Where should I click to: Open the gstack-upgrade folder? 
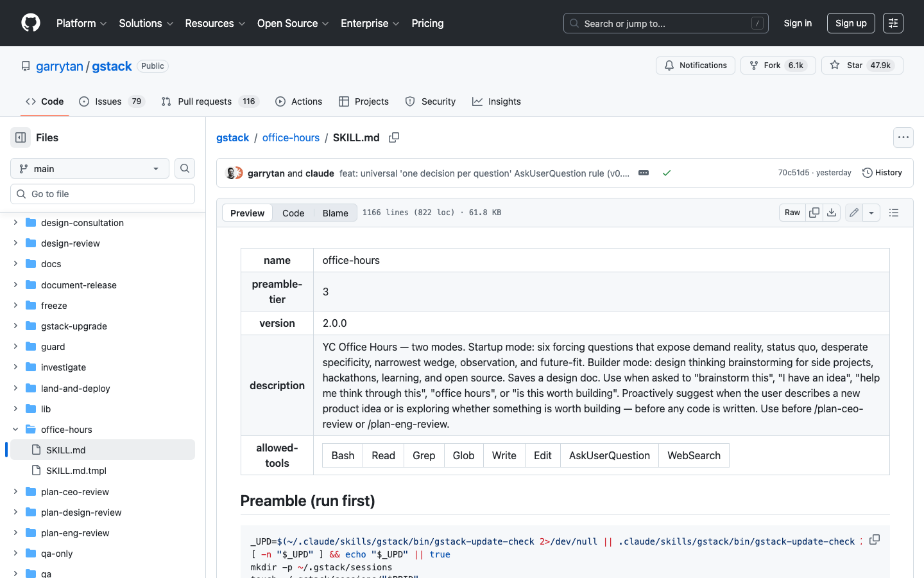pos(74,326)
